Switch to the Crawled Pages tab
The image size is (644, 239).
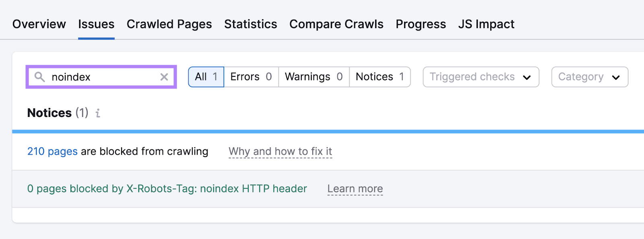(x=169, y=24)
